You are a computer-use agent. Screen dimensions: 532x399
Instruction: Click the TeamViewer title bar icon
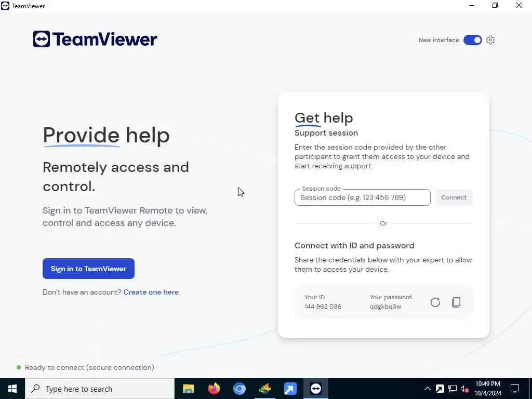click(5, 6)
